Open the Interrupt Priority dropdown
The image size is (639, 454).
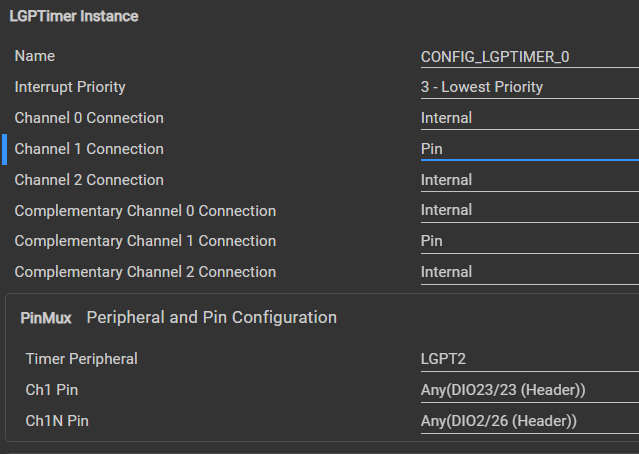click(530, 87)
